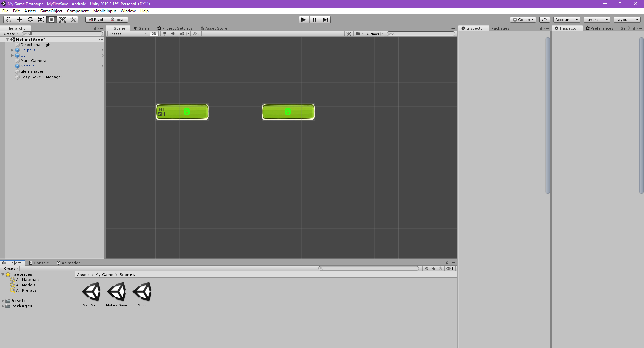Image resolution: width=644 pixels, height=348 pixels.
Task: Switch to the Console tab
Action: pyautogui.click(x=39, y=263)
